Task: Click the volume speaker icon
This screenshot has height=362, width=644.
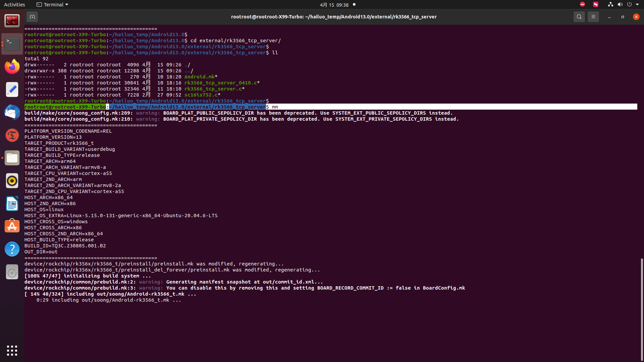Action: tap(620, 5)
